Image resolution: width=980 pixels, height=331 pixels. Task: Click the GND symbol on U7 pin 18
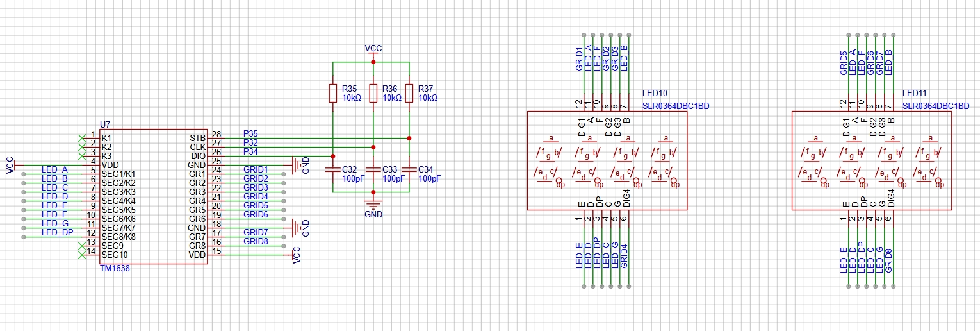[x=300, y=228]
